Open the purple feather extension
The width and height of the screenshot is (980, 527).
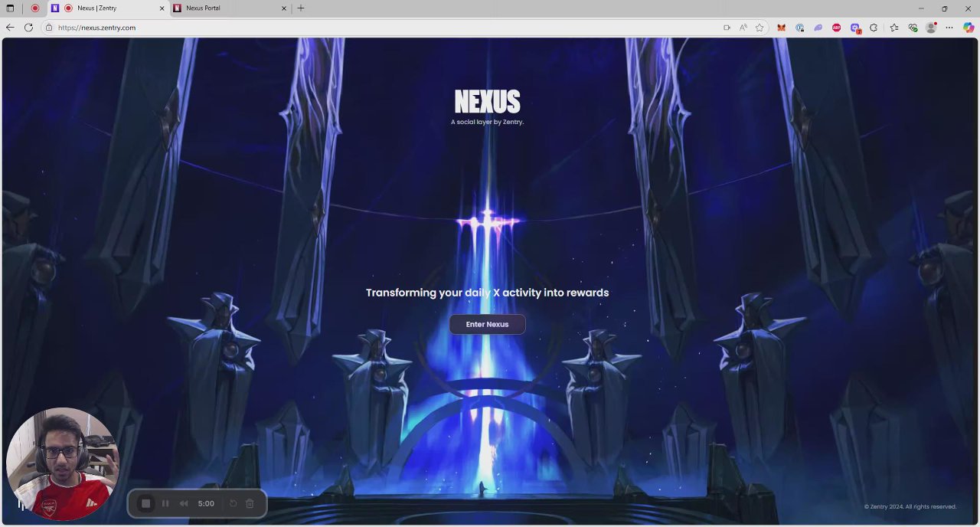click(x=818, y=28)
